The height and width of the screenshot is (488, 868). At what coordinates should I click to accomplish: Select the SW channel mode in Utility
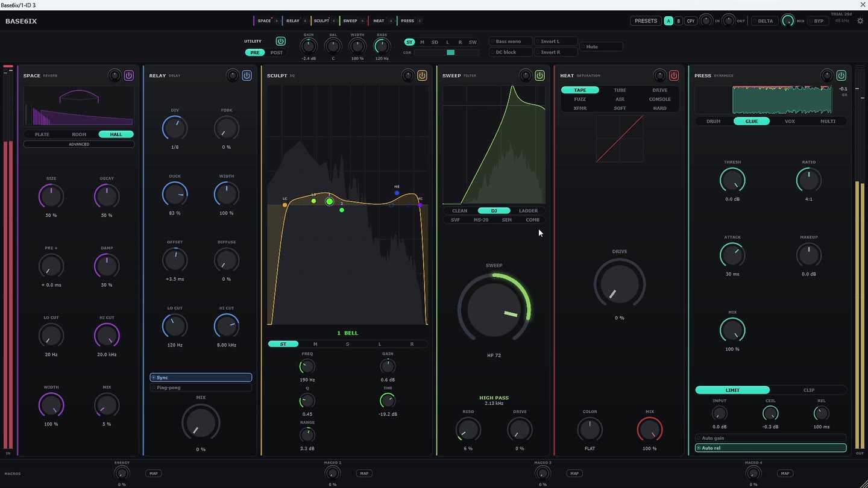(x=473, y=42)
